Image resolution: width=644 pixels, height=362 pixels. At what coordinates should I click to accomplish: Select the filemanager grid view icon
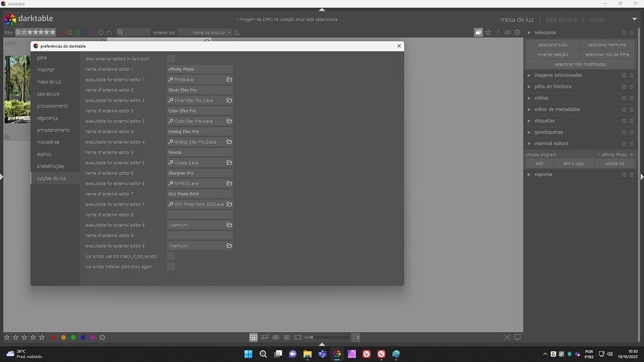[253, 337]
